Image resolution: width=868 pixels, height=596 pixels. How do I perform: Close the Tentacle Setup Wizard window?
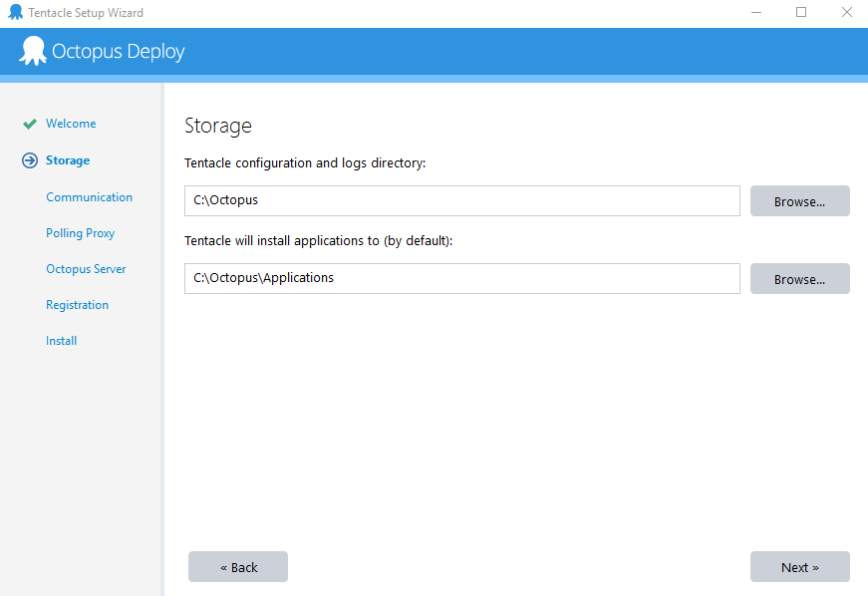click(x=846, y=12)
